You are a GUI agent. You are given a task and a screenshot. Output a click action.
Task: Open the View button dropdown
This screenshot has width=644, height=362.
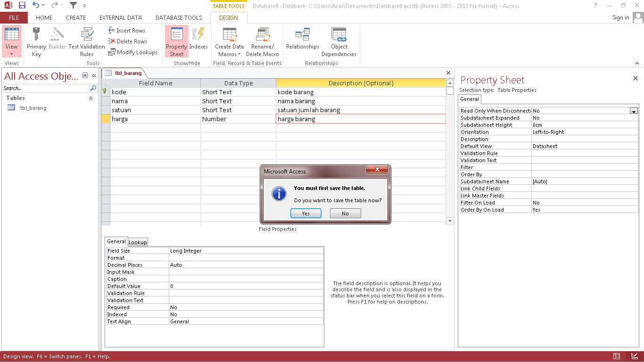(x=11, y=54)
